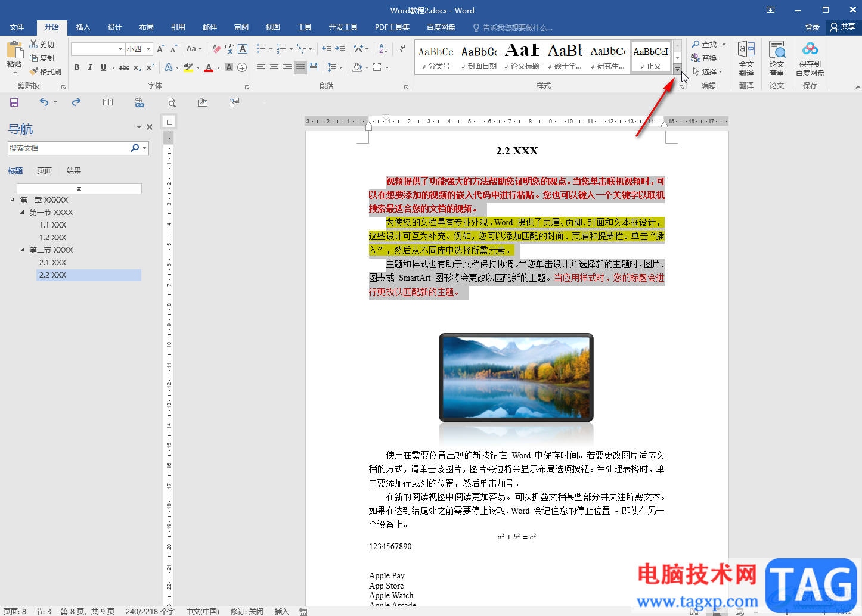Image resolution: width=862 pixels, height=616 pixels.
Task: Open the phonetic guide (wén) tool
Action: pos(230,49)
